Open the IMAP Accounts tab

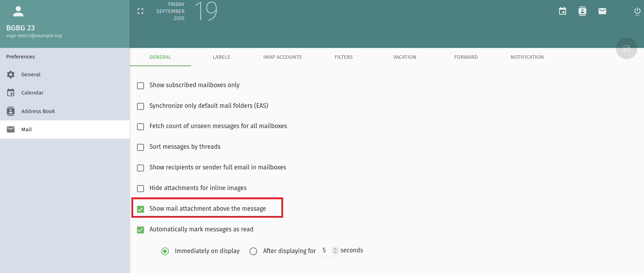(282, 57)
